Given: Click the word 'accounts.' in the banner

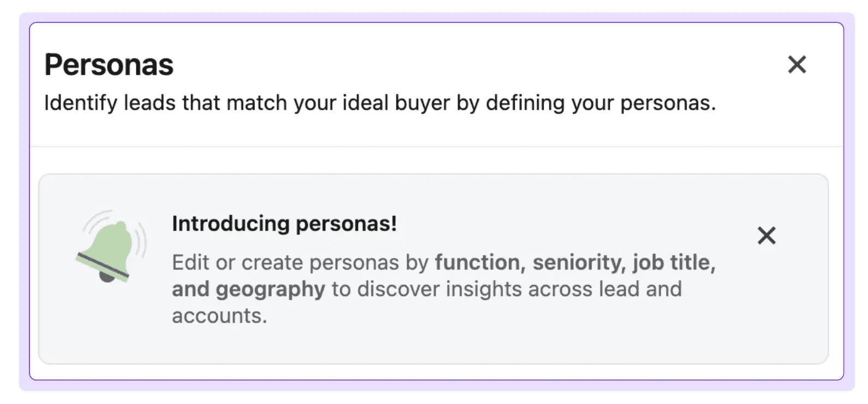Looking at the screenshot, I should click(x=219, y=316).
